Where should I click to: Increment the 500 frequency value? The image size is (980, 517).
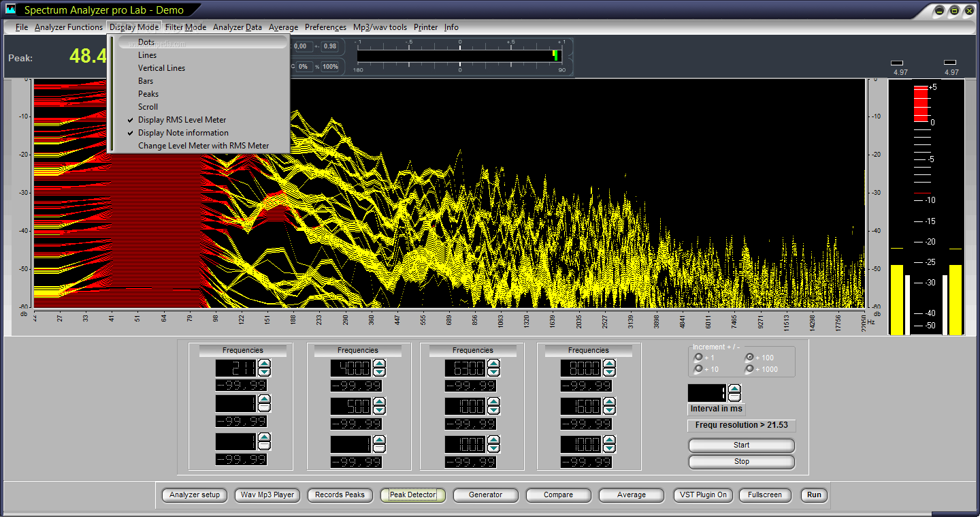coord(380,402)
